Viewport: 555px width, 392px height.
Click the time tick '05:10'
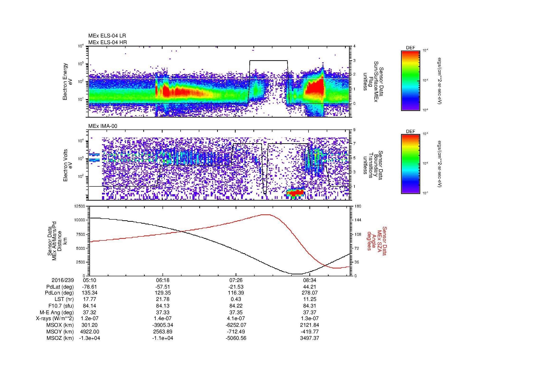pyautogui.click(x=89, y=280)
